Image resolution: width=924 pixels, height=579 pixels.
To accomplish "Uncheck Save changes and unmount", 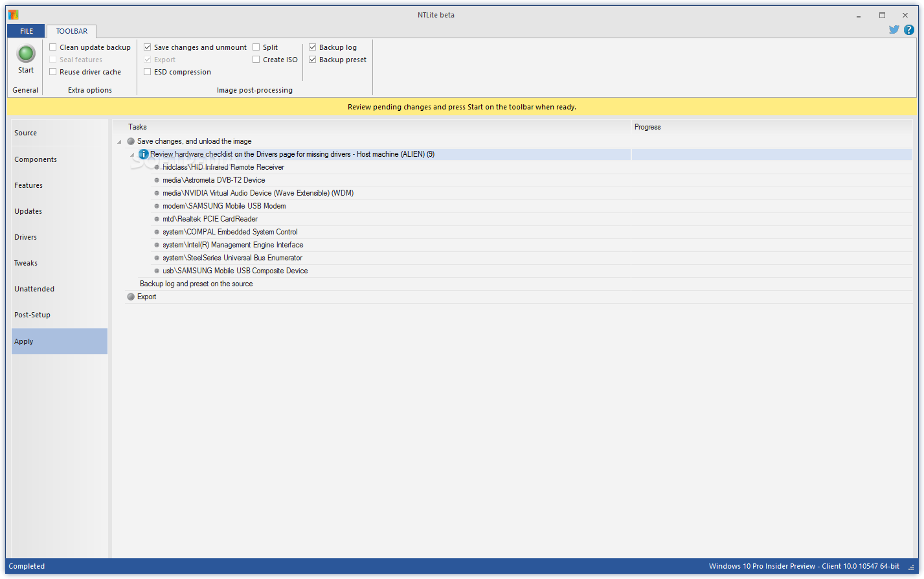I will [148, 47].
